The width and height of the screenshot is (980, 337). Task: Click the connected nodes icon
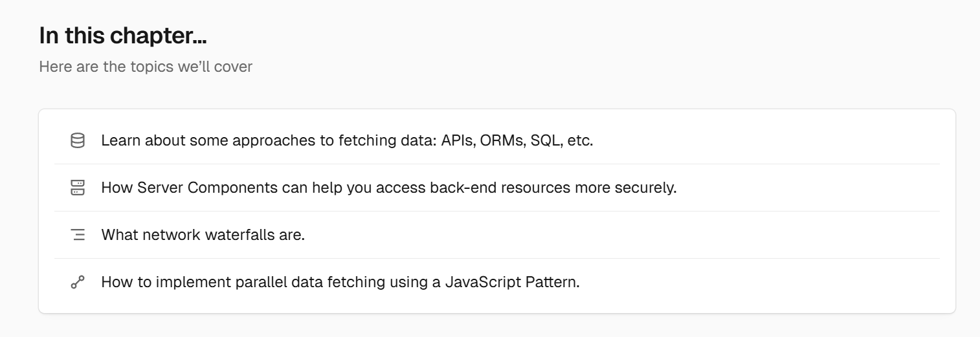coord(78,282)
